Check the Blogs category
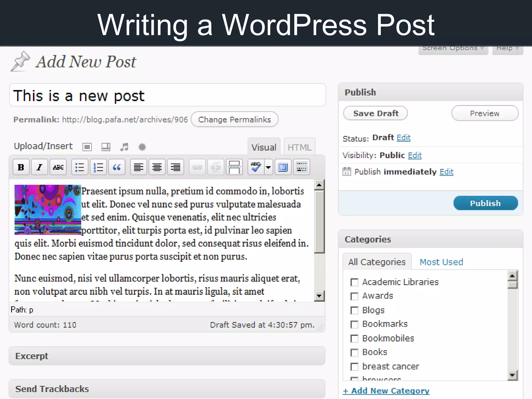532x399 pixels. (354, 310)
